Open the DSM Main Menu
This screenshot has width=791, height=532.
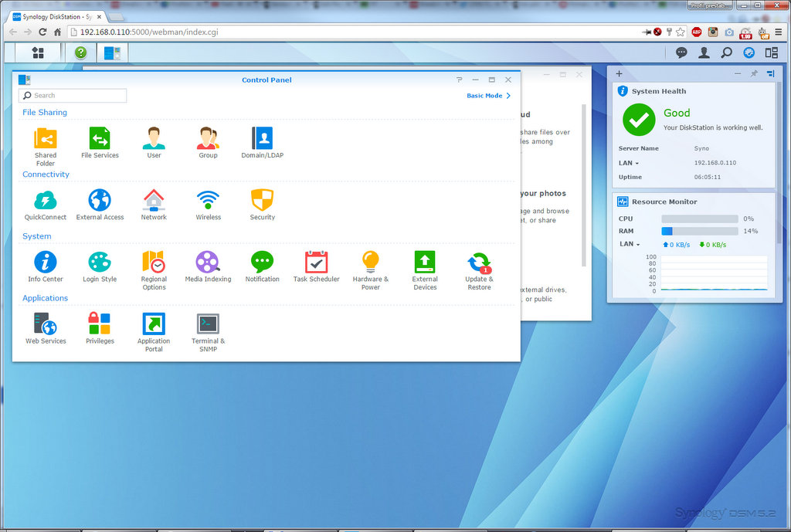coord(38,53)
